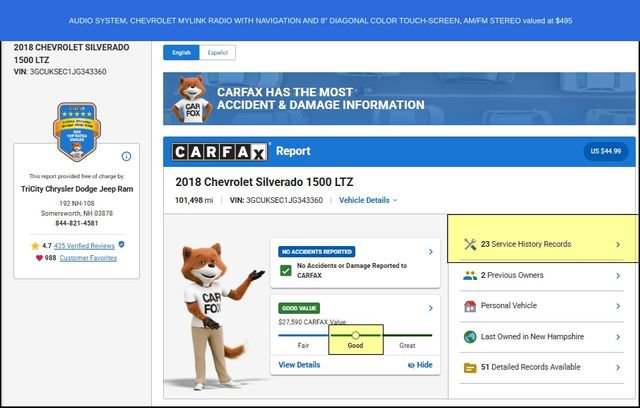Screen dimensions: 640x408
Task: Click the Personal Vehicle text
Action: pos(509,306)
